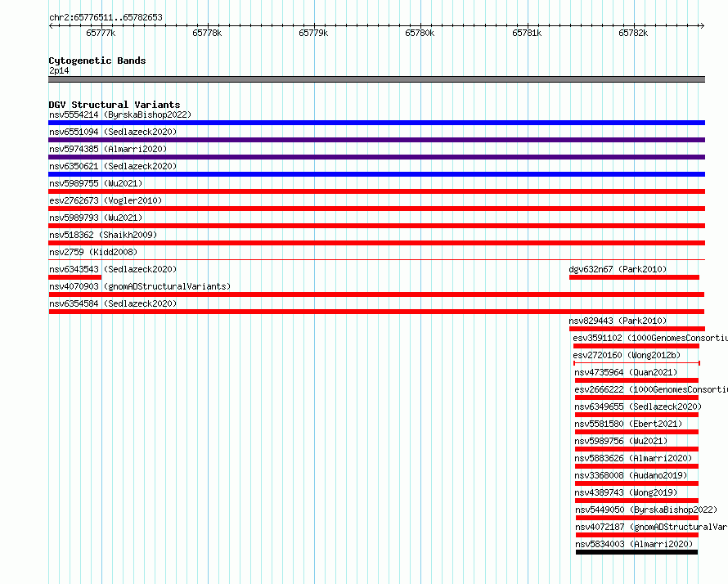The height and width of the screenshot is (584, 728).
Task: Click nsv5883626 (Almarri2020) label
Action: [x=633, y=458]
